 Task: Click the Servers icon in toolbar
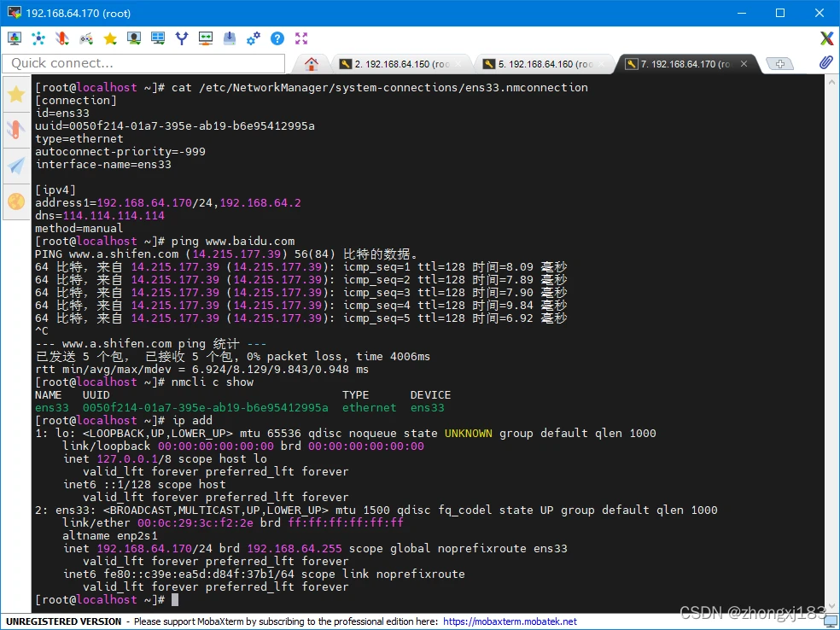[38, 38]
